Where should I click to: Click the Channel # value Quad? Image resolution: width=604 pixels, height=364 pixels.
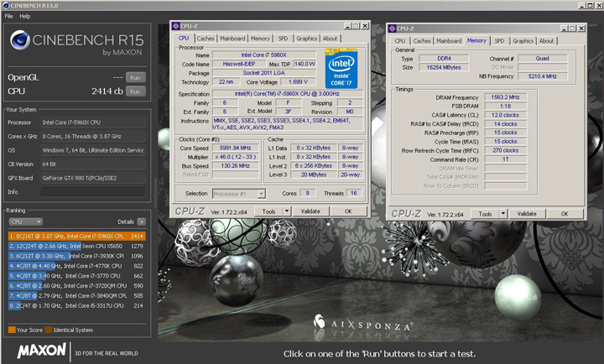543,59
